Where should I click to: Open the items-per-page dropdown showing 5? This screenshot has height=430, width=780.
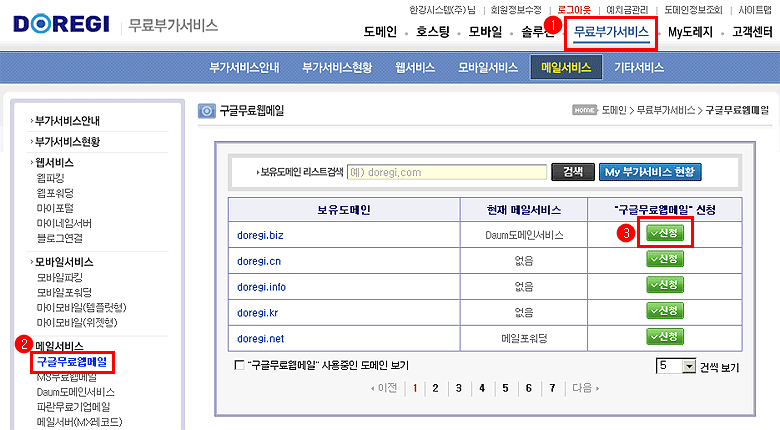coord(676,366)
